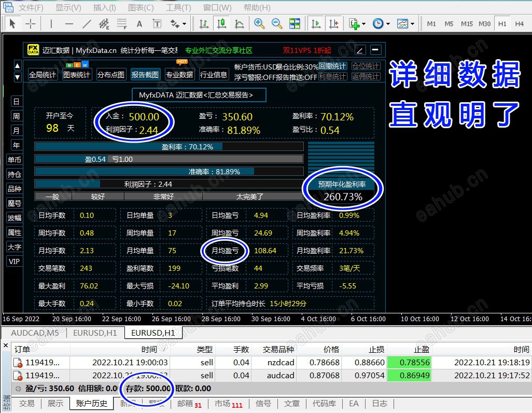This screenshot has height=413, width=532.
Task: Select the equidistant channel tool
Action: pyautogui.click(x=104, y=24)
